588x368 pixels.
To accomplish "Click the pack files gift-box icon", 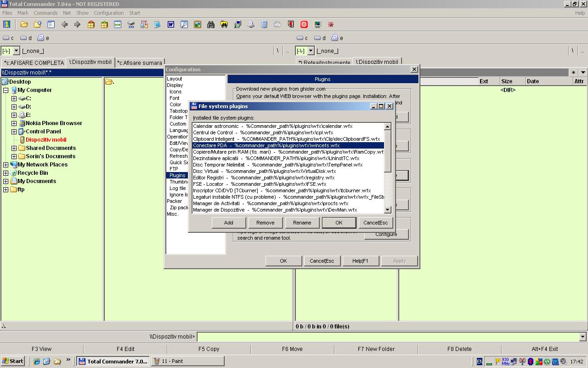I will click(x=91, y=24).
